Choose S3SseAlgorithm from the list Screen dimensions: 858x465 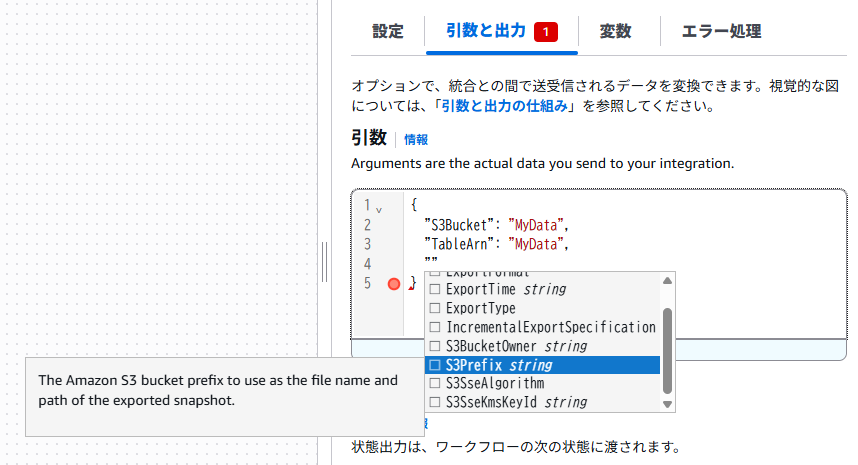point(542,383)
